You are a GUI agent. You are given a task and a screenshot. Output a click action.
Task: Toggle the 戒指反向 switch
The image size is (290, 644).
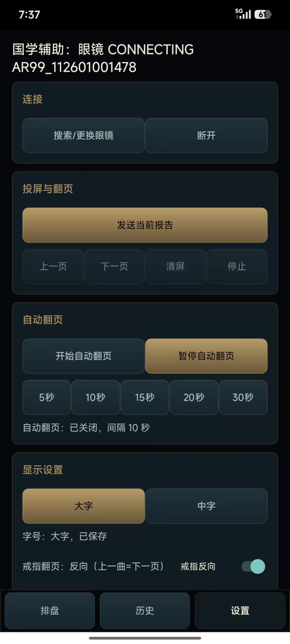[253, 566]
